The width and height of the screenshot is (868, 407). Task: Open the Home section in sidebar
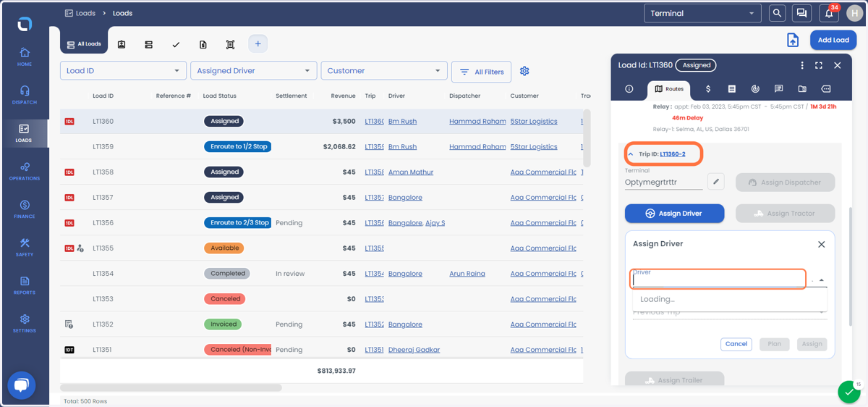pos(25,56)
